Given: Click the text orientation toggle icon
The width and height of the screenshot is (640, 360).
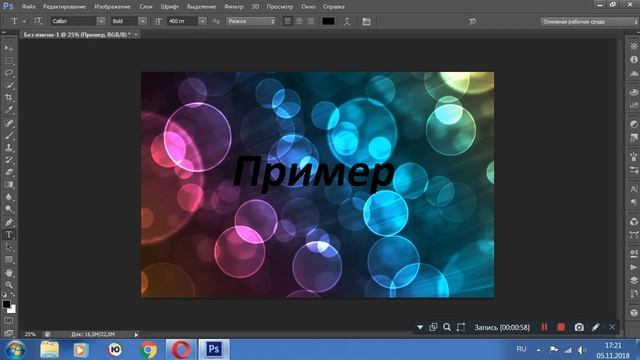Looking at the screenshot, I should click(38, 21).
